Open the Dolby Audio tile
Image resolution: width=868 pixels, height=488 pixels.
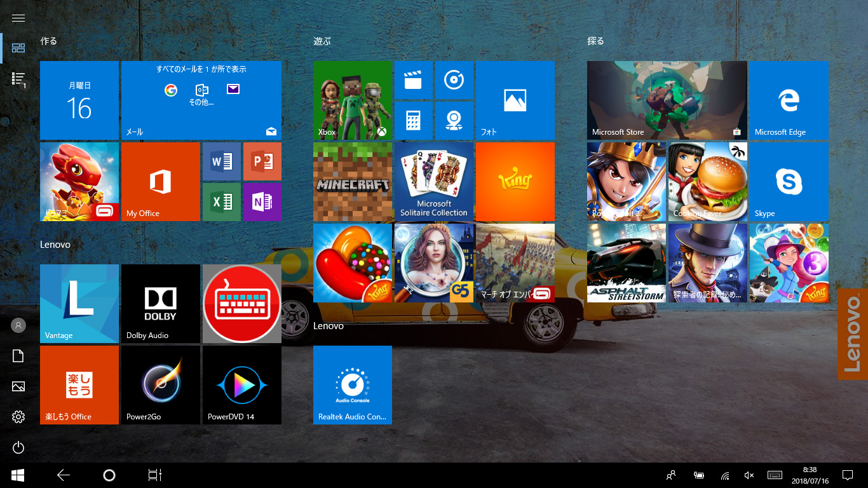click(x=161, y=304)
